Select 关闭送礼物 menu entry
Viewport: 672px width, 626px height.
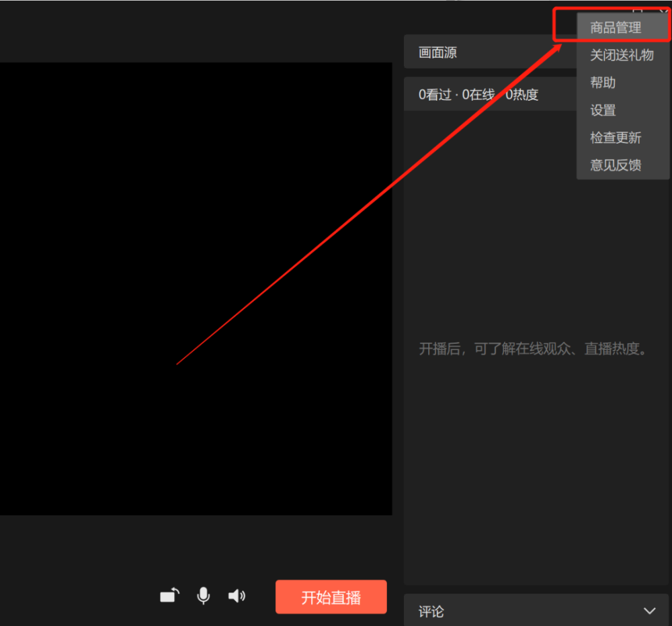tap(623, 55)
